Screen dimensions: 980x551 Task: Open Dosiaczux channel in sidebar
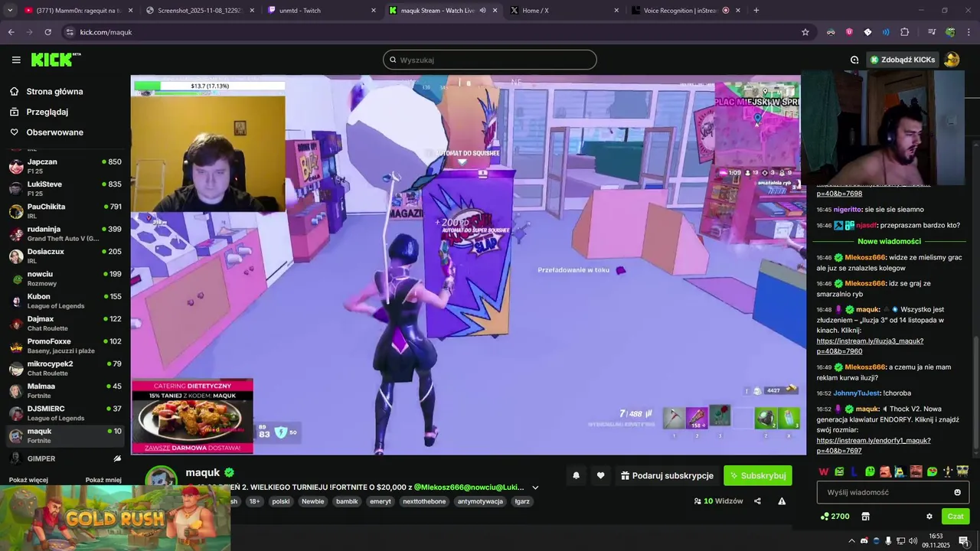(65, 256)
